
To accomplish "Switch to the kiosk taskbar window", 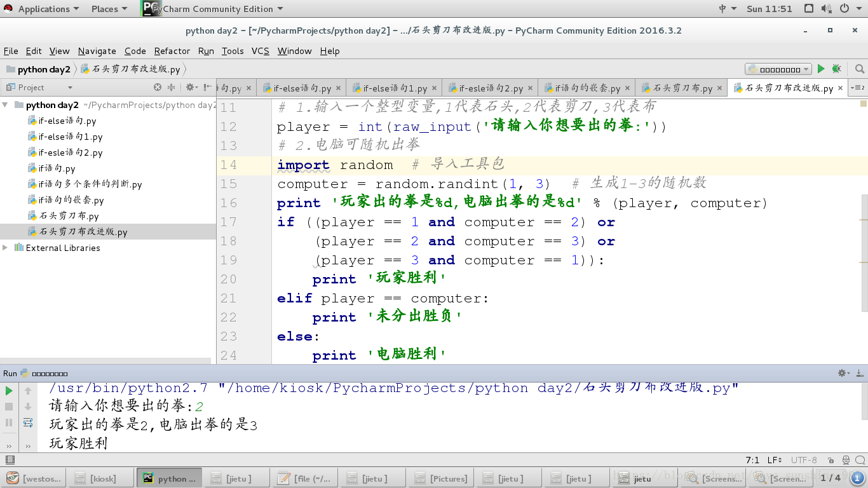I will click(101, 478).
